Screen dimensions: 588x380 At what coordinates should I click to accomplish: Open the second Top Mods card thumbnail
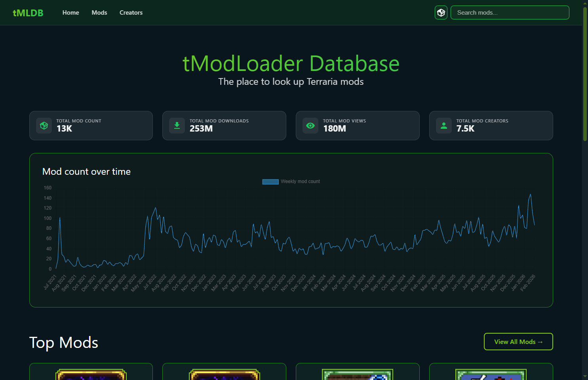coord(224,374)
